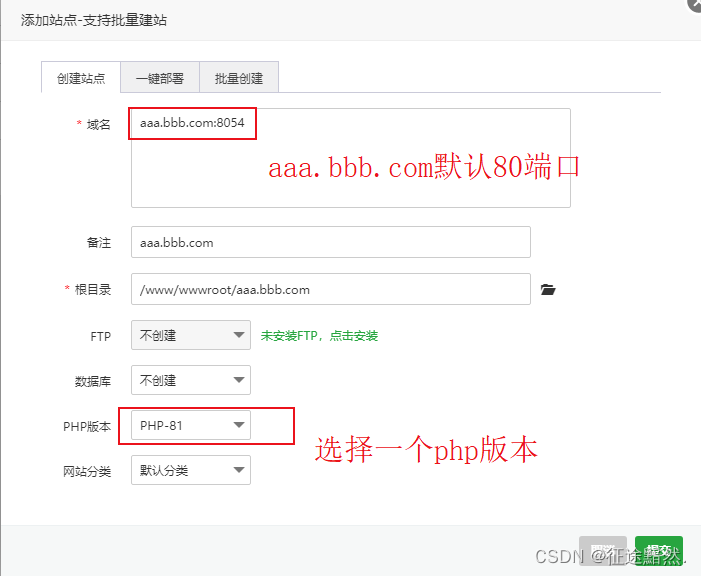
Task: Open the FTP 不创建 dropdown
Action: (191, 335)
